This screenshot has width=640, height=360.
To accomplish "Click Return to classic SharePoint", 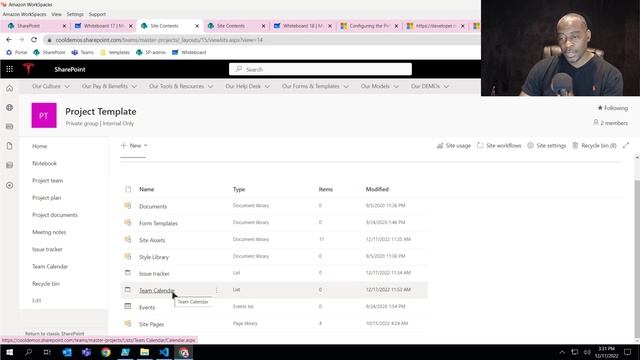I will 54,333.
